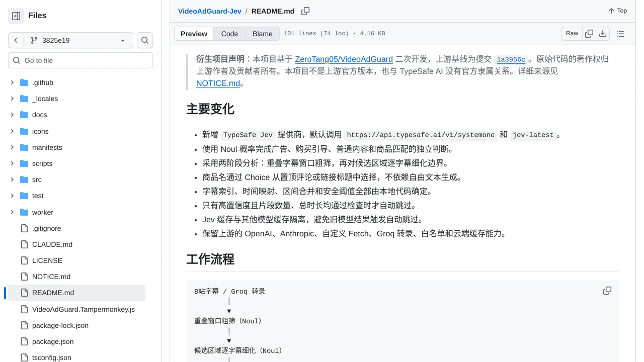The width and height of the screenshot is (644, 362).
Task: Follow the ZeroTang05/VideoAdGuard upstream link
Action: pos(344,59)
